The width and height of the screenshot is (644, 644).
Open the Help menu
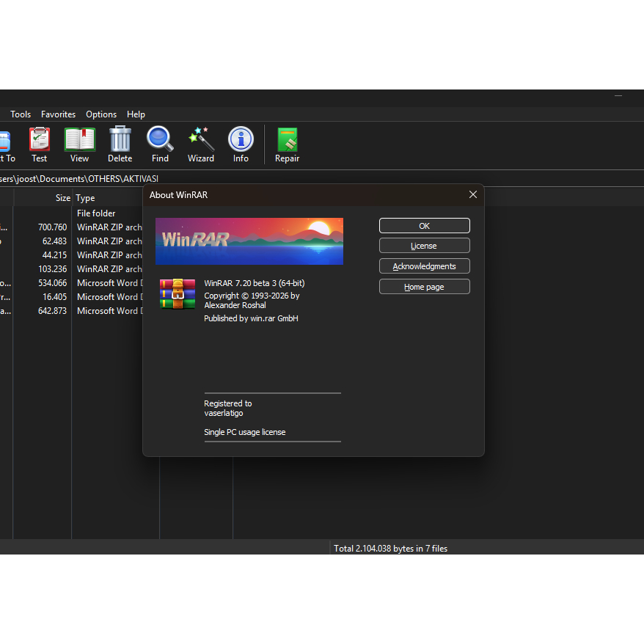click(136, 114)
